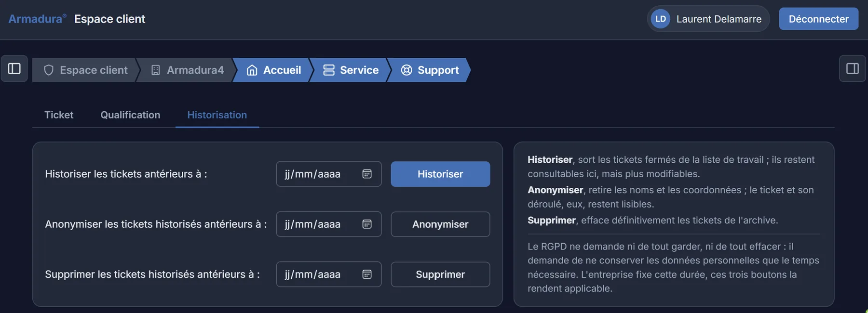This screenshot has width=868, height=313.
Task: Open calendar picker in Supprimer date field
Action: pyautogui.click(x=367, y=274)
